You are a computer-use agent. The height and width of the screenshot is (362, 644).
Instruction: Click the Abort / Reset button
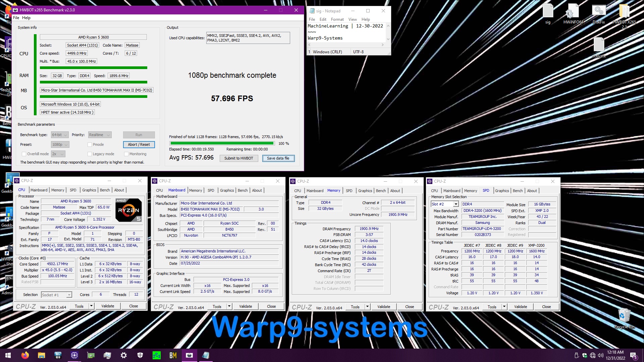tap(139, 144)
